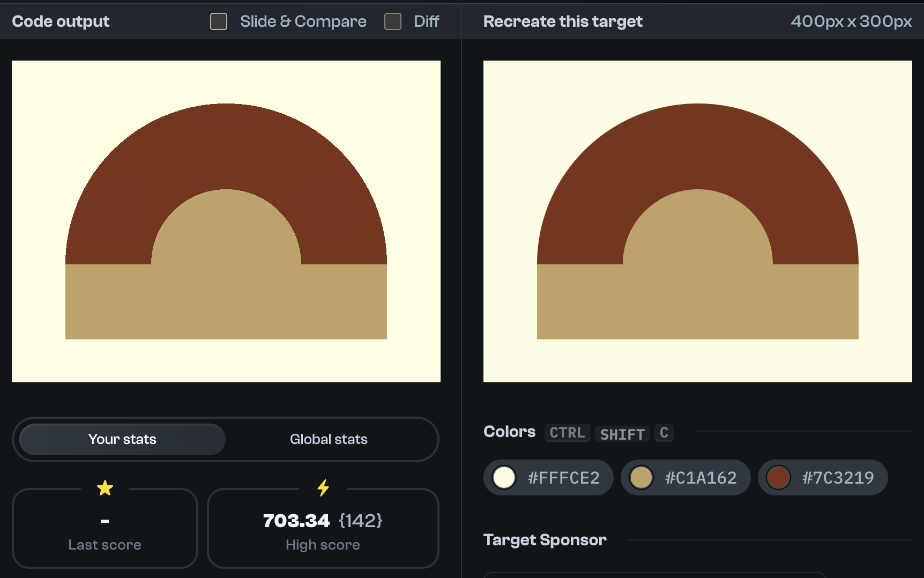The height and width of the screenshot is (578, 924).
Task: Click the cream circle icon in the #FFFCE2 swatch
Action: pyautogui.click(x=504, y=478)
